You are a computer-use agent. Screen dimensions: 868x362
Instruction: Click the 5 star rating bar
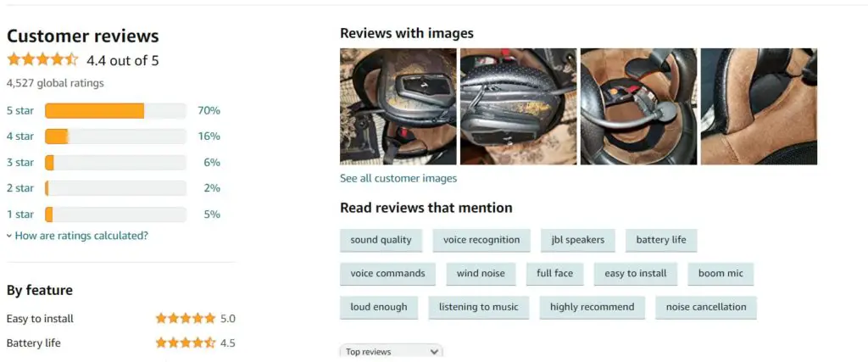(x=115, y=111)
